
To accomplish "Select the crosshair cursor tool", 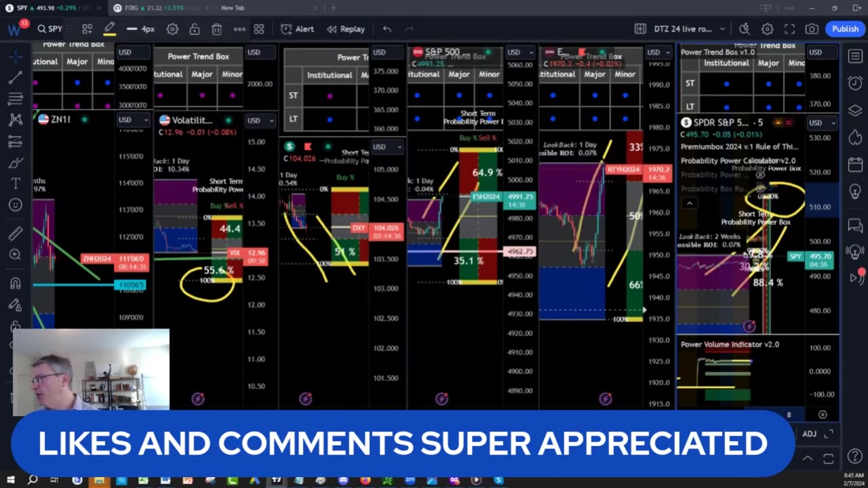I will [x=15, y=56].
